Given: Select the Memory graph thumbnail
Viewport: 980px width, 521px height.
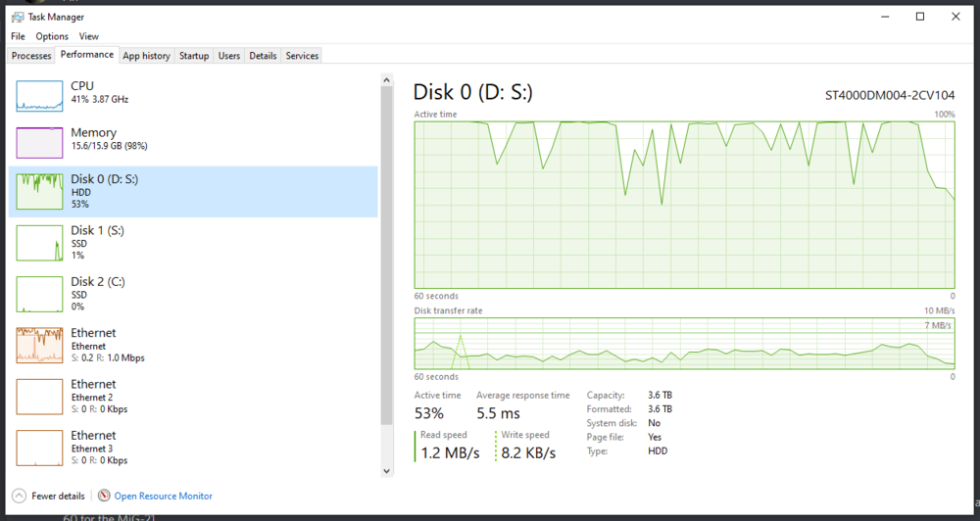Looking at the screenshot, I should (x=39, y=143).
